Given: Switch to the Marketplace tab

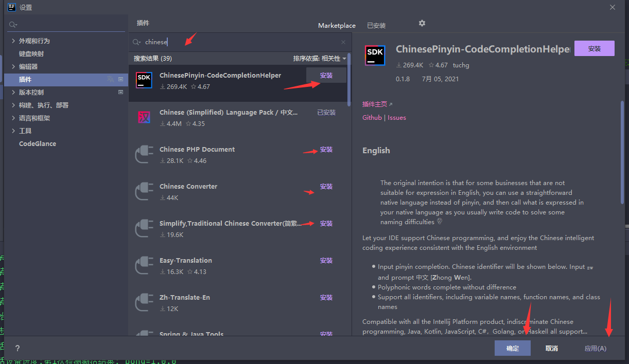Looking at the screenshot, I should (337, 26).
